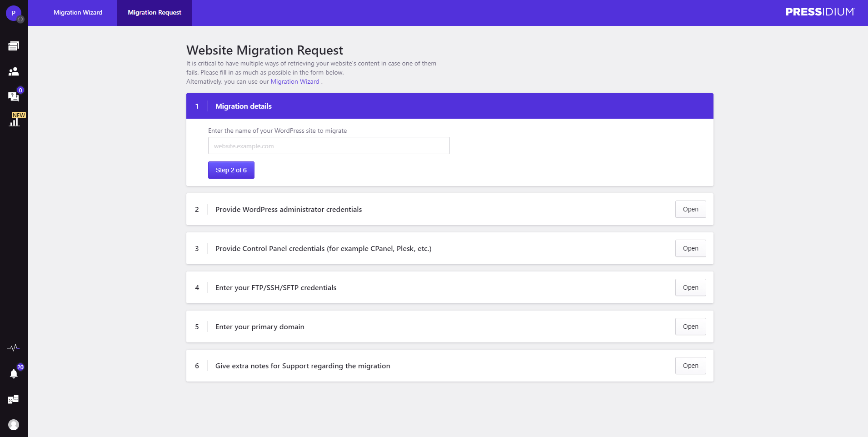Image resolution: width=868 pixels, height=437 pixels.
Task: Click the user profile avatar at bottom
Action: pos(13,424)
